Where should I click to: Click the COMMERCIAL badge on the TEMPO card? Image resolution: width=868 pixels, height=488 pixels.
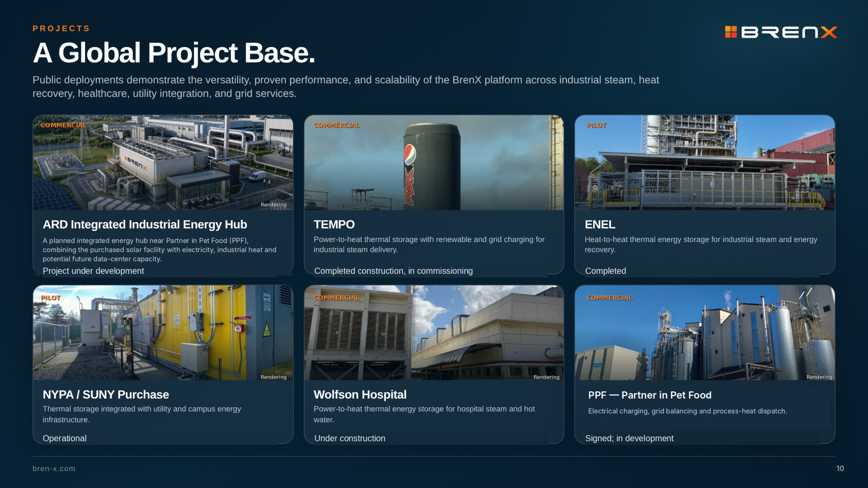click(x=337, y=125)
